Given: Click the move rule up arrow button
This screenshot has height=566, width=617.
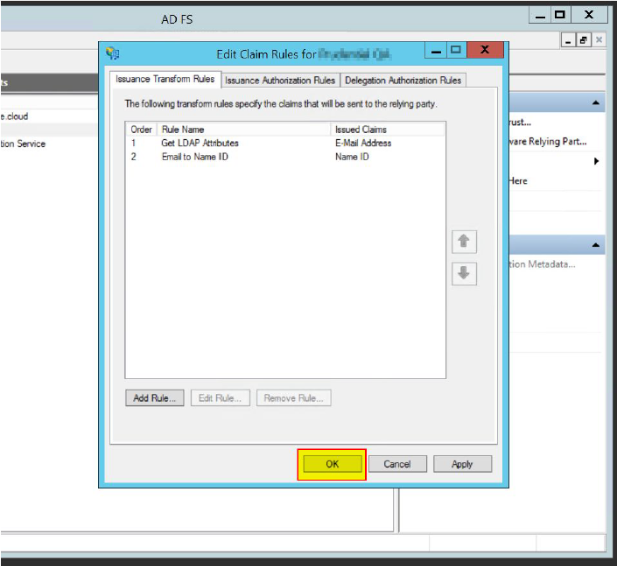Looking at the screenshot, I should tap(464, 242).
